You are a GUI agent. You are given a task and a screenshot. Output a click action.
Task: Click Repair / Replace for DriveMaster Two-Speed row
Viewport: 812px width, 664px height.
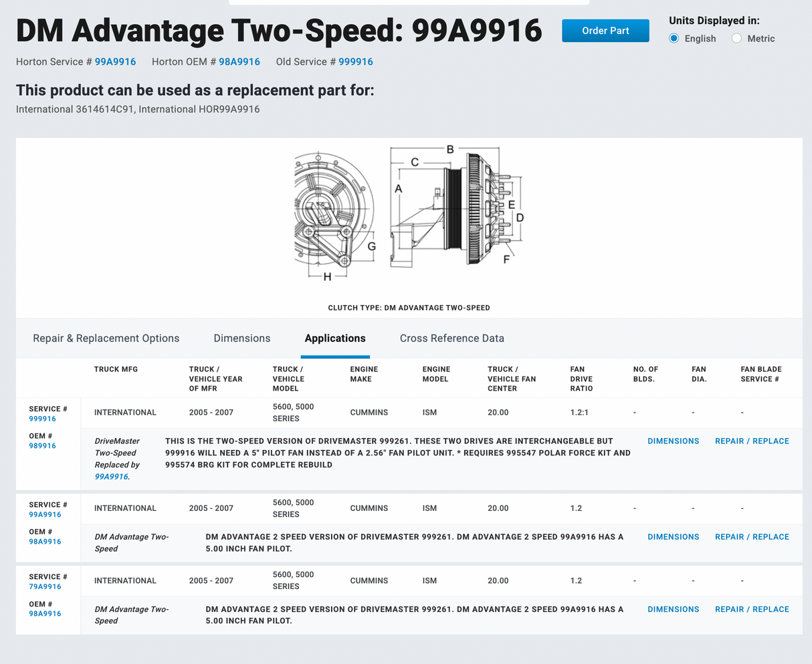(x=752, y=441)
